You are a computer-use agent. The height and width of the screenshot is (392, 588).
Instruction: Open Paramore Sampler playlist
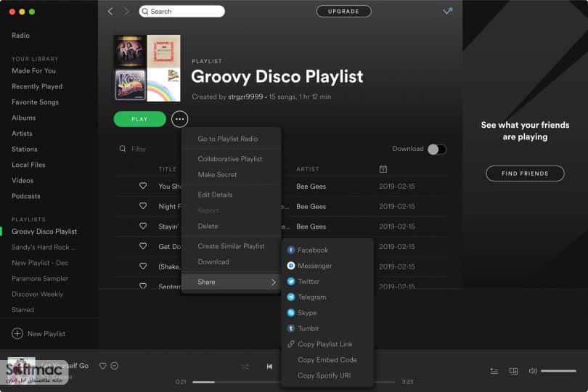pos(40,278)
